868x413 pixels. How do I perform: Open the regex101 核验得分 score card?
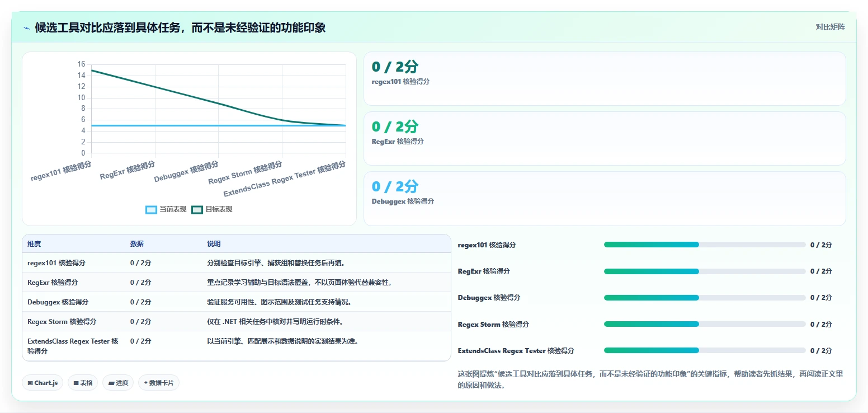click(605, 79)
